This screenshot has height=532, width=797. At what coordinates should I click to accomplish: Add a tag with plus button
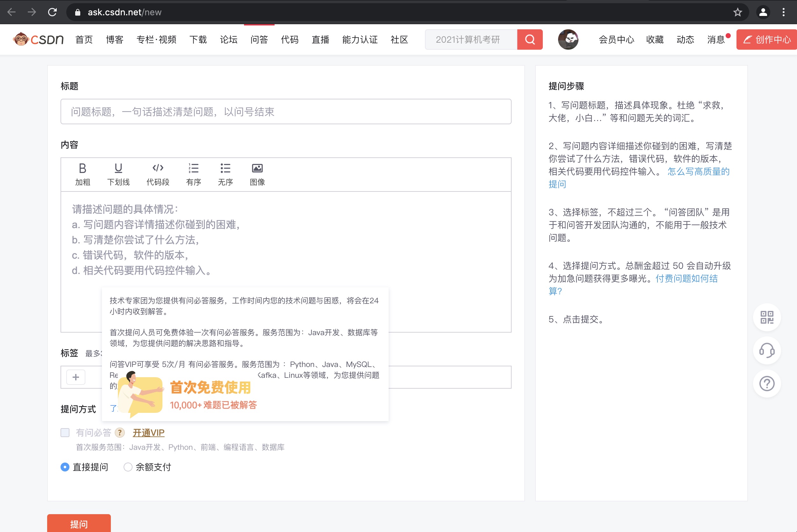click(x=76, y=377)
